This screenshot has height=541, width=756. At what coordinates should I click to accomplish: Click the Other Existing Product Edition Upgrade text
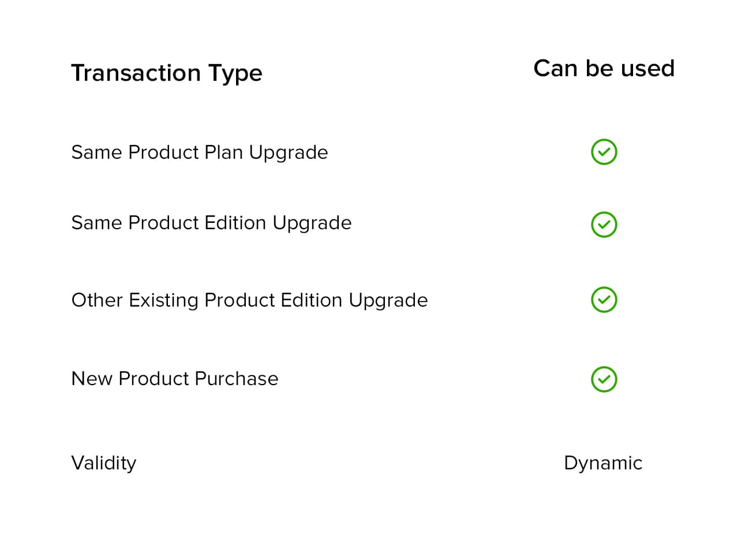pyautogui.click(x=249, y=301)
